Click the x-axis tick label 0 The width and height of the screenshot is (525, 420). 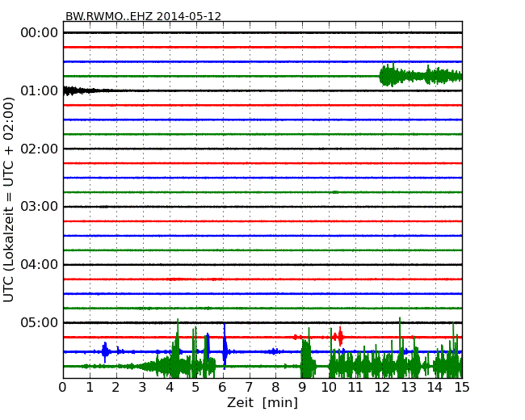click(63, 388)
